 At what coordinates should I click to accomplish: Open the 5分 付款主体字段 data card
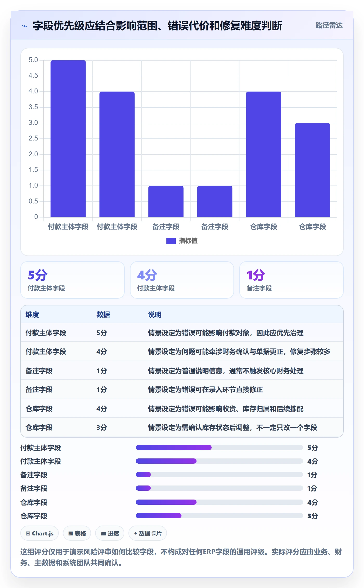(x=73, y=280)
